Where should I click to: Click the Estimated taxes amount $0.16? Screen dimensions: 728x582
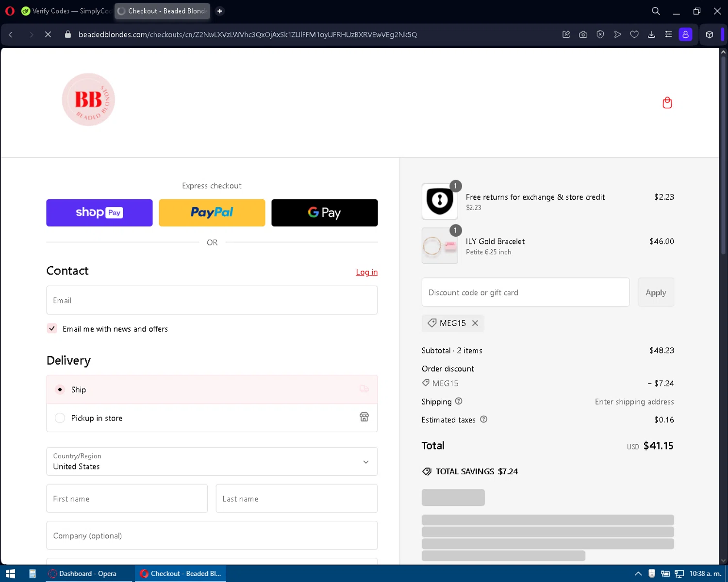tap(664, 420)
